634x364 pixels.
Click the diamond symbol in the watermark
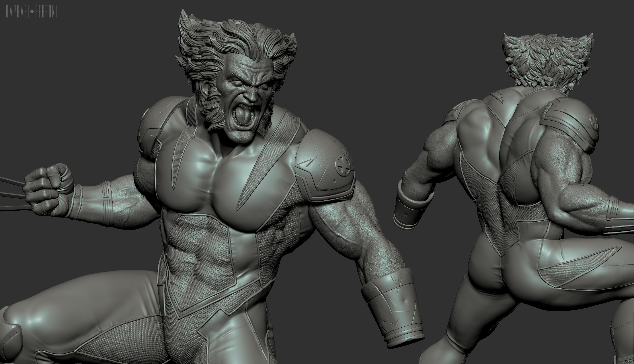click(32, 11)
